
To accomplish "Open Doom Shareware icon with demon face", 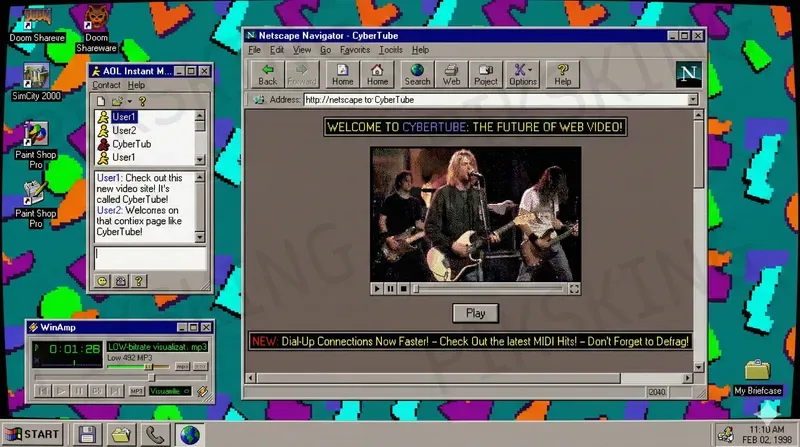I will point(96,30).
